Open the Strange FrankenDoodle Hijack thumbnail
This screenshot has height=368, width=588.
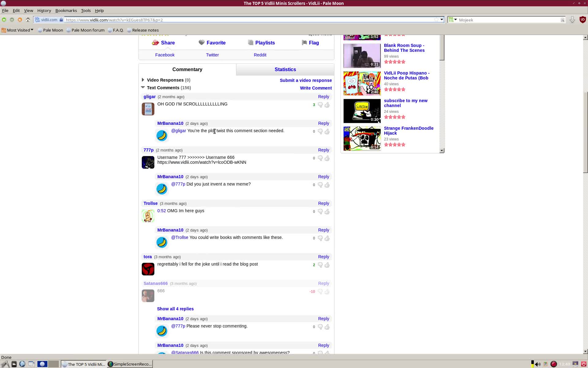pyautogui.click(x=362, y=138)
